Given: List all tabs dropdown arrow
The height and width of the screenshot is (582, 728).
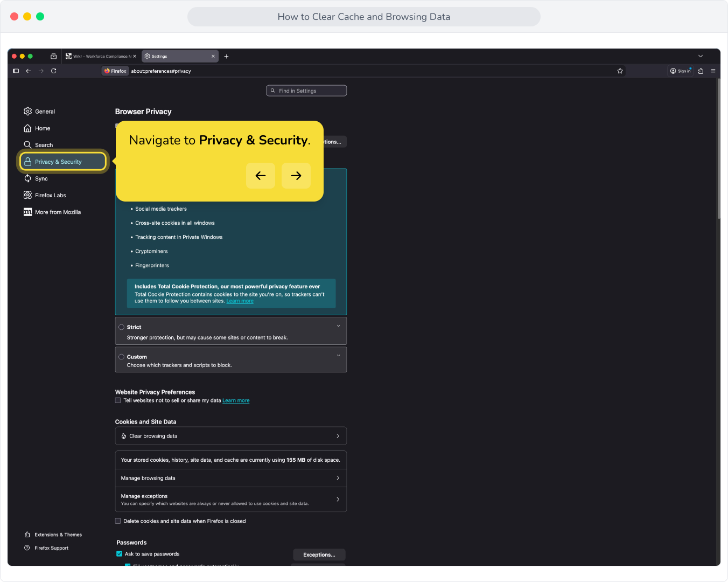Looking at the screenshot, I should coord(701,56).
